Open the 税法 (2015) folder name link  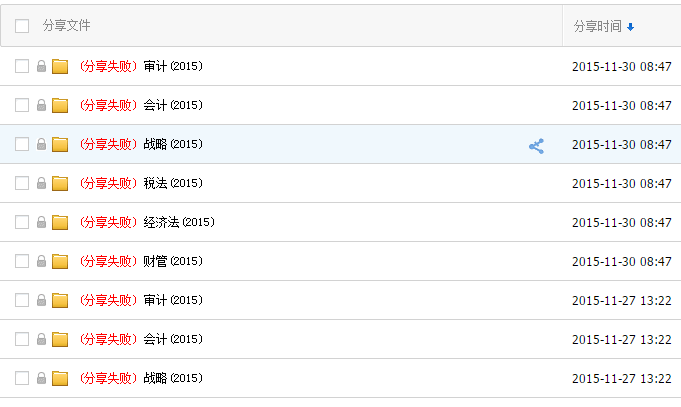(172, 183)
